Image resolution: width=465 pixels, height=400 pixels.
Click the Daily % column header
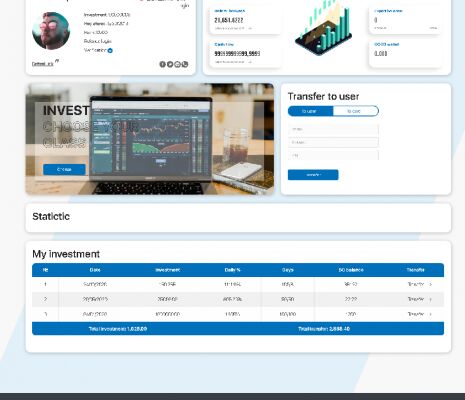coord(232,270)
